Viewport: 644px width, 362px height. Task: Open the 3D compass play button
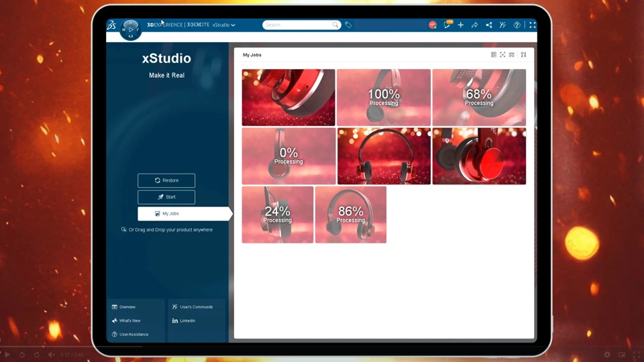tap(131, 29)
